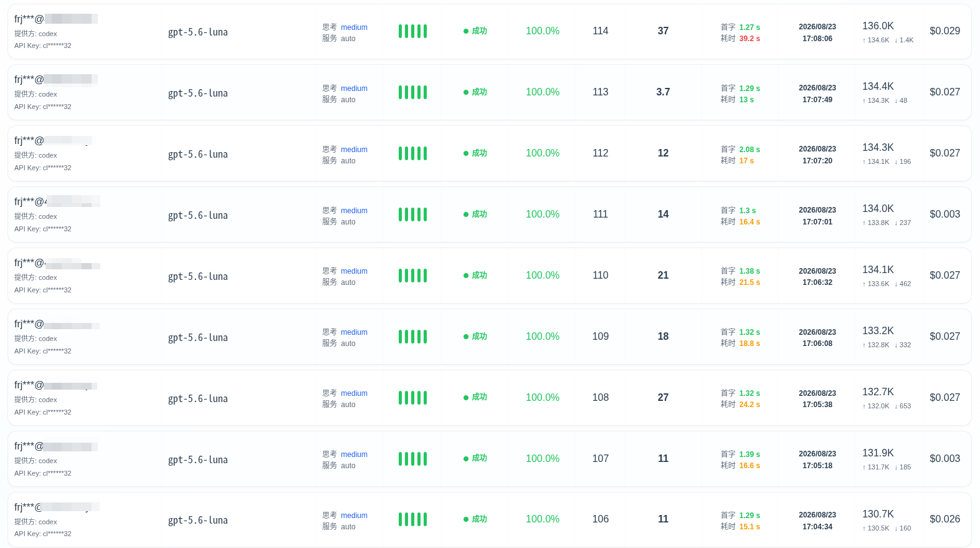Click the 136.0K token total
The height and width of the screenshot is (548, 980).
(x=878, y=26)
